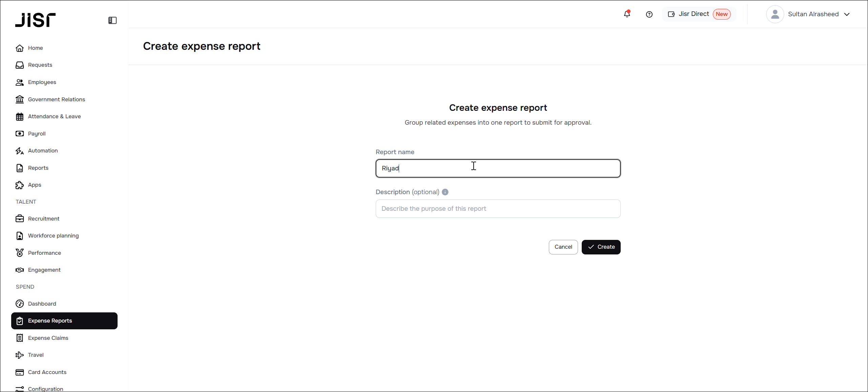868x392 pixels.
Task: Click the description info icon
Action: [x=445, y=192]
